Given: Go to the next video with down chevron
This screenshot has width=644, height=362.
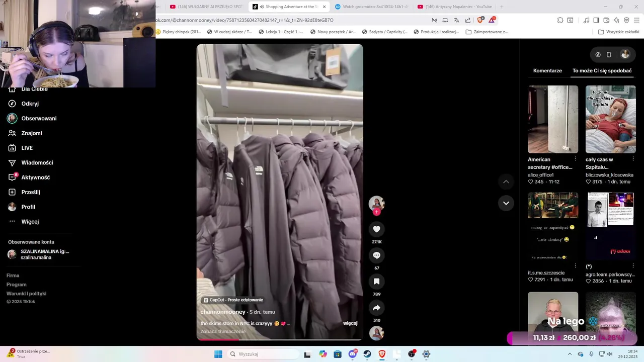Looking at the screenshot, I should (x=506, y=203).
